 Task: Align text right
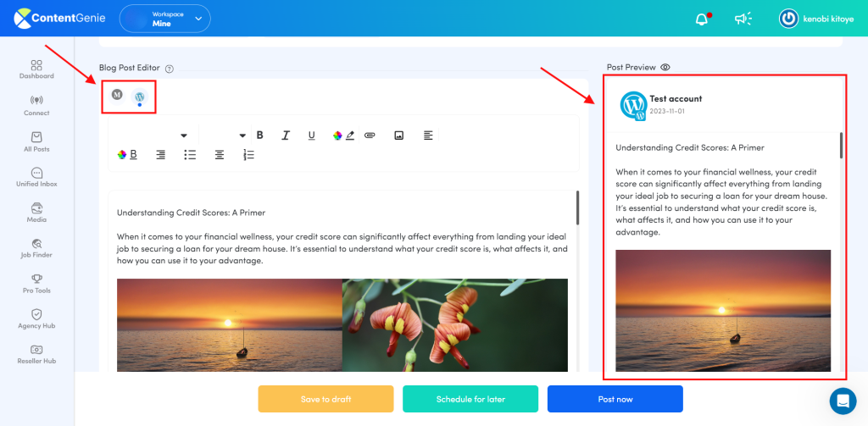coord(160,155)
